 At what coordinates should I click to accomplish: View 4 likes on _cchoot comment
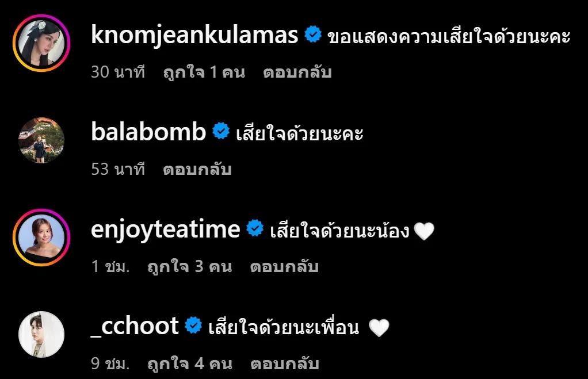pyautogui.click(x=190, y=363)
